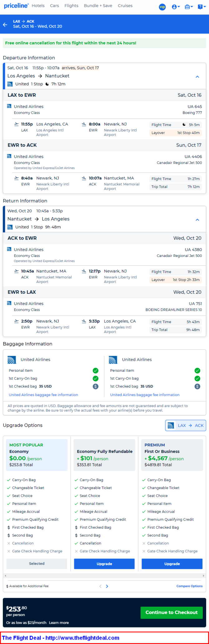Show previous upgrade options with left chevron
This screenshot has width=209, height=644.
pos(100,586)
